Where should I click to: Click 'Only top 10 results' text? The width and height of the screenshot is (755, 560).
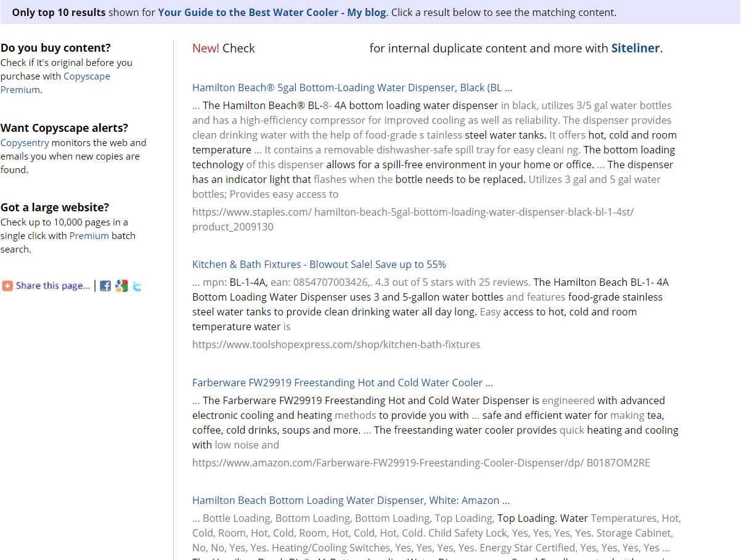click(59, 12)
